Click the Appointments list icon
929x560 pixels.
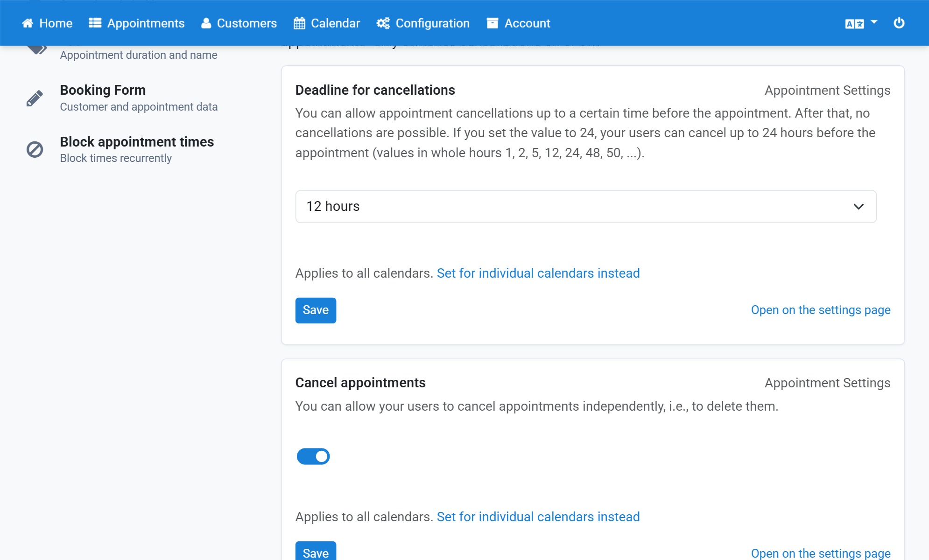point(95,23)
